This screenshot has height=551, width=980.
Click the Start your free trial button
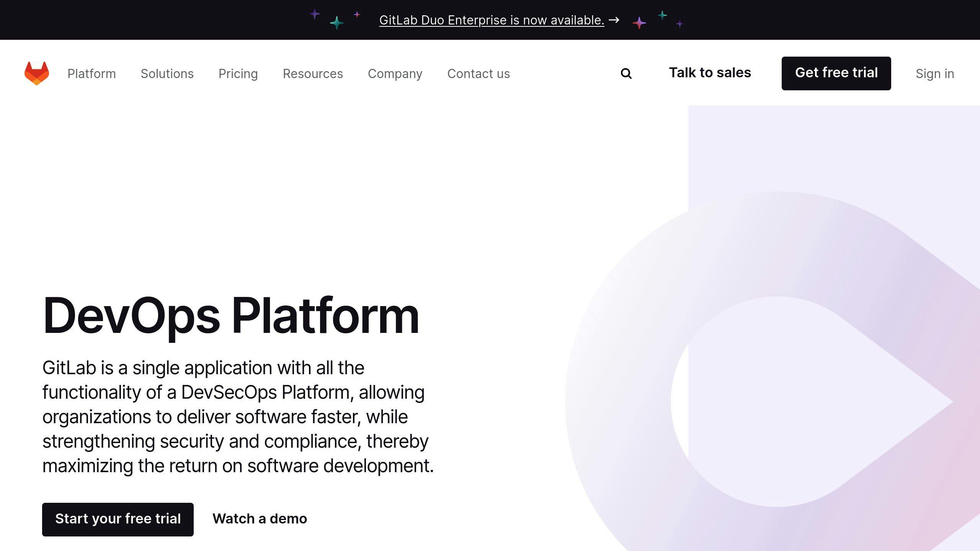pyautogui.click(x=118, y=519)
